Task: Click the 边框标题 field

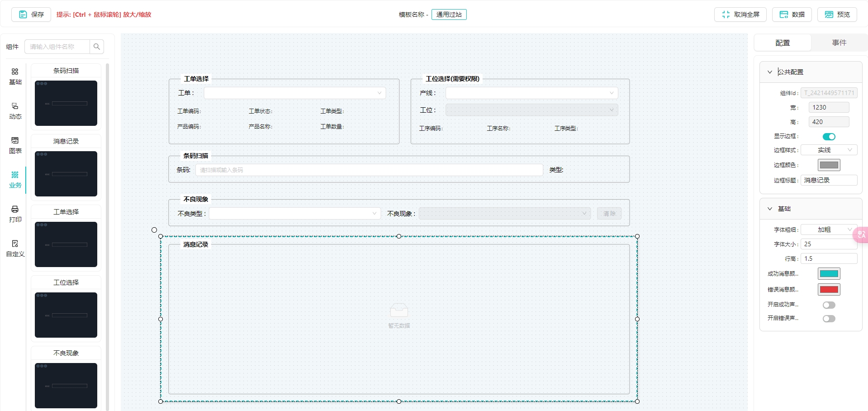Action: (x=829, y=180)
